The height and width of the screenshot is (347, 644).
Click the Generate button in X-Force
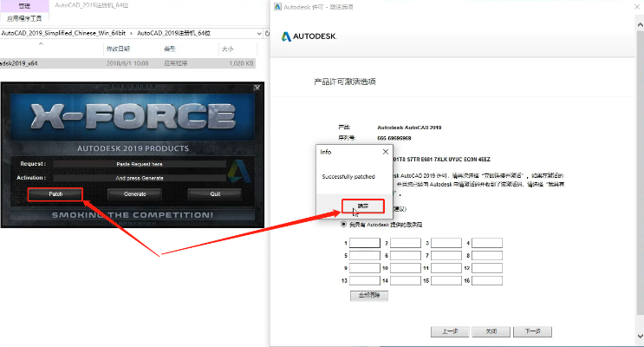point(134,194)
